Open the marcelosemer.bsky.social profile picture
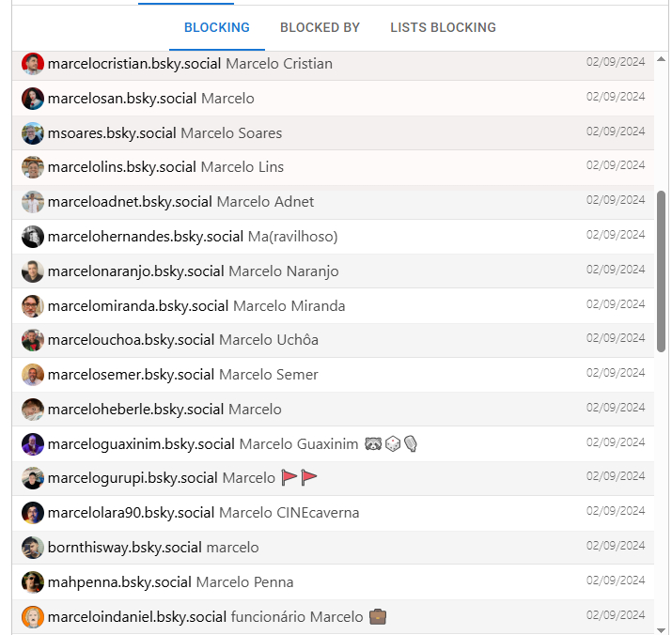This screenshot has height=635, width=672. click(33, 375)
